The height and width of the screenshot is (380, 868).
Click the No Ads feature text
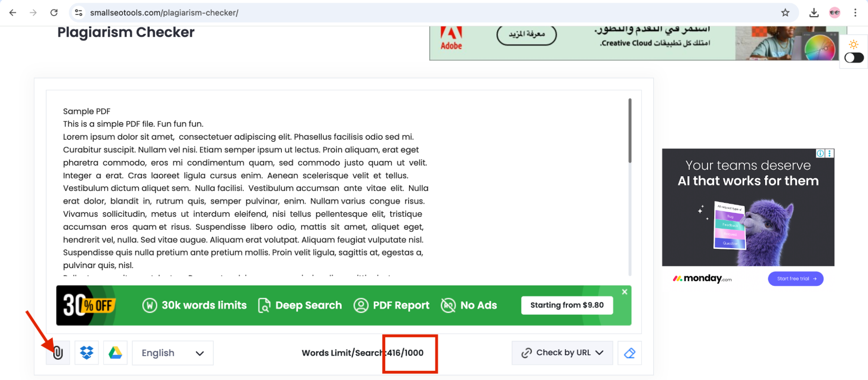pos(479,305)
